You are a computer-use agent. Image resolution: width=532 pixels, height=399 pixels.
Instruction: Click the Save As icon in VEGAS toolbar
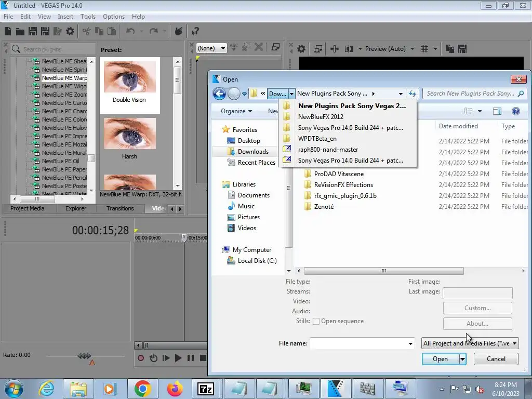coord(45,32)
